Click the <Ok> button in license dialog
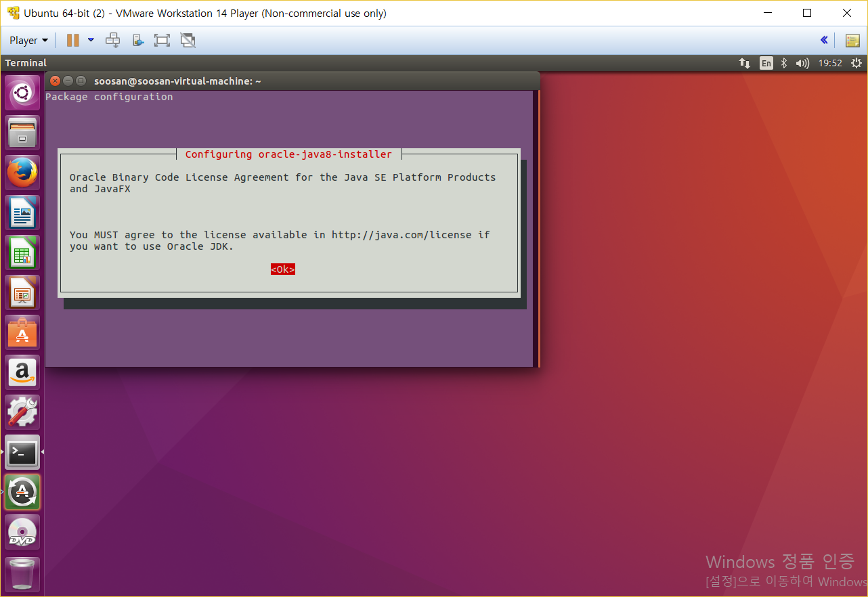This screenshot has height=597, width=868. [x=282, y=269]
